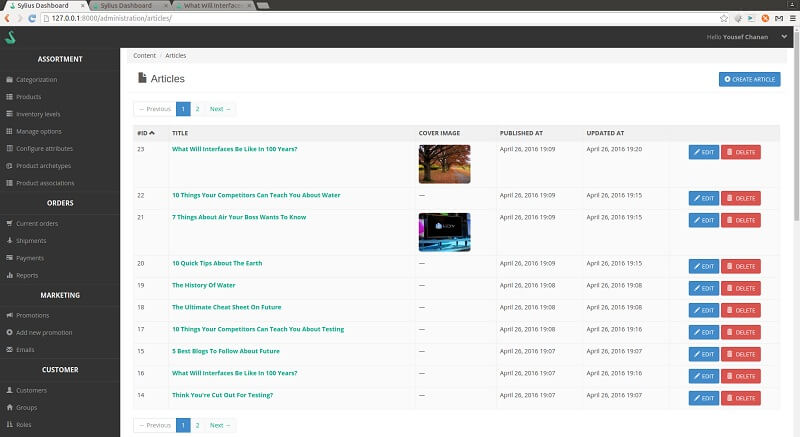Edit Think You're Cut Out For Testing
800x437 pixels.
(x=704, y=398)
